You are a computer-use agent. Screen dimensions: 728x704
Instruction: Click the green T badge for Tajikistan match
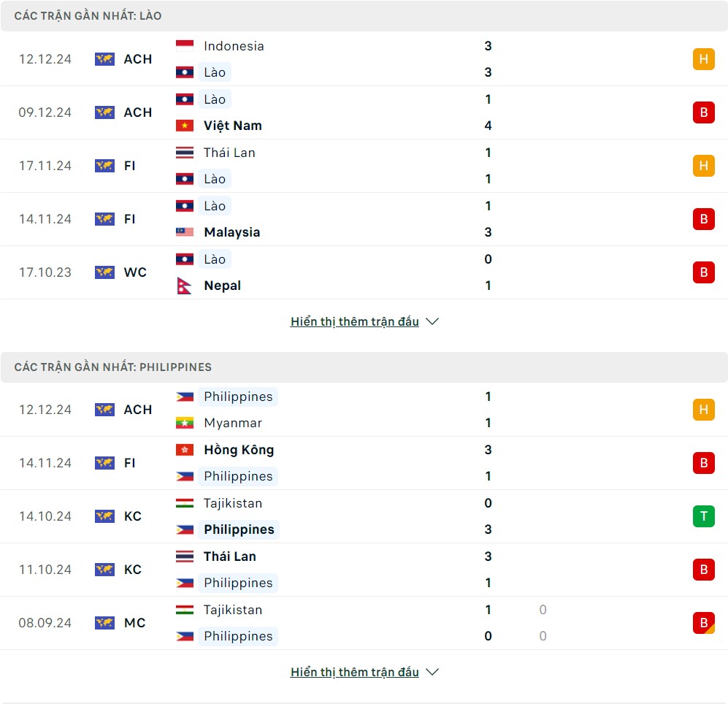pyautogui.click(x=703, y=516)
